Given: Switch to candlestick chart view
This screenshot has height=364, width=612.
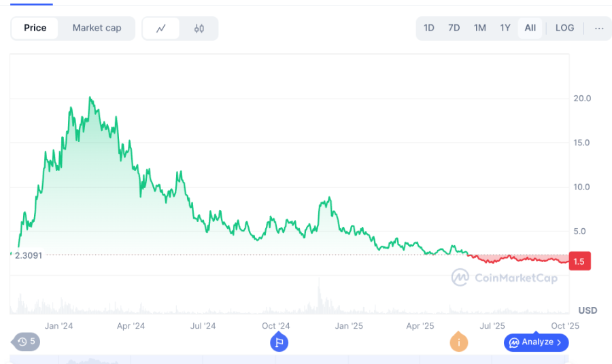Looking at the screenshot, I should 199,29.
